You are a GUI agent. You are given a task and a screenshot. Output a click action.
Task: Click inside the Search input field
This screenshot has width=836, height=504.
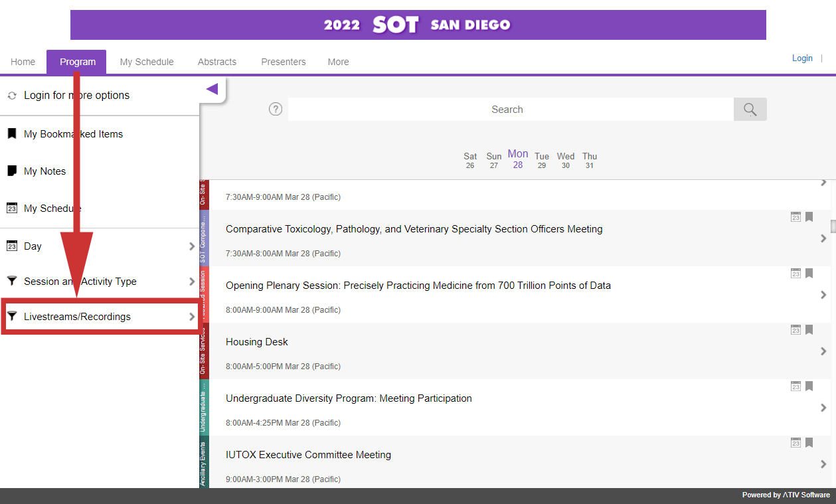point(507,110)
